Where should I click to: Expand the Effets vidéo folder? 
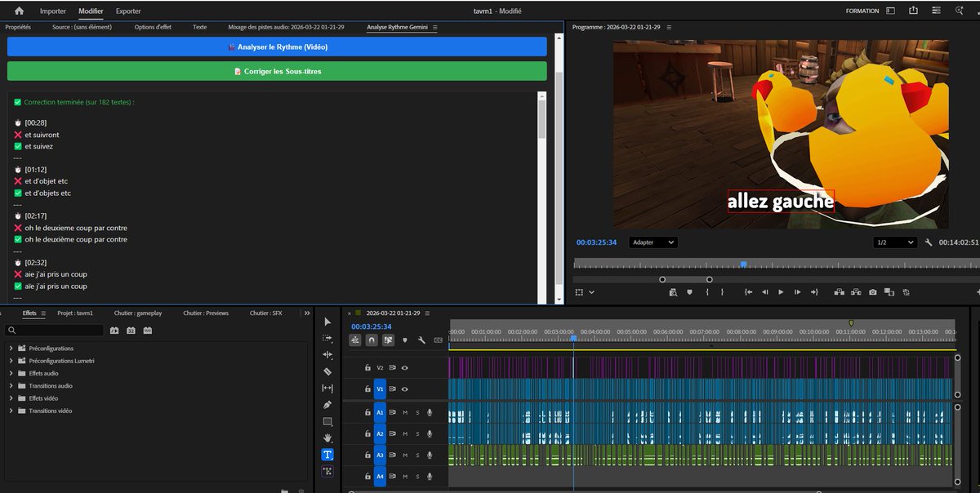11,398
